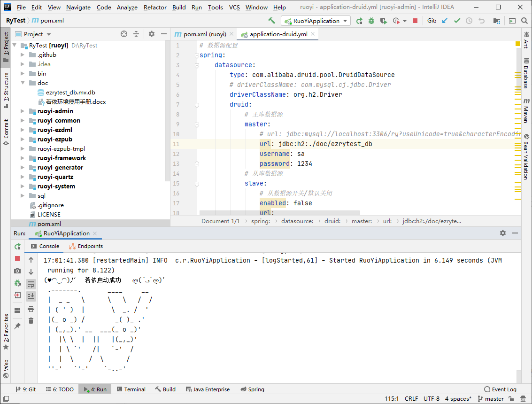Open the Terminal tool window button
Screen dimensions: 532x404
[x=131, y=389]
